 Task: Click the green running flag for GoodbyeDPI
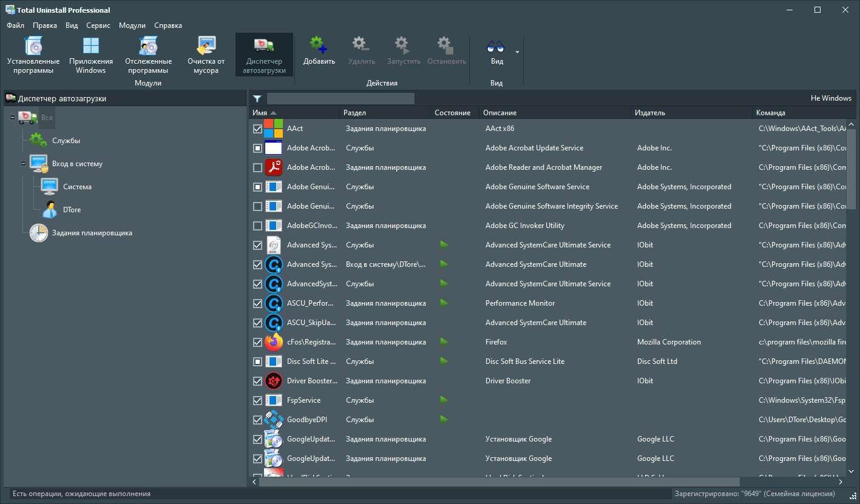pos(444,419)
